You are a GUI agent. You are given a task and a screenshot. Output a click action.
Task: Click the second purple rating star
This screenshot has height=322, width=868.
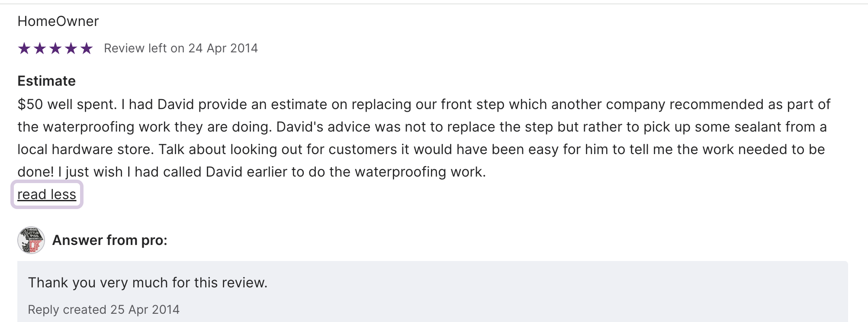(x=40, y=48)
